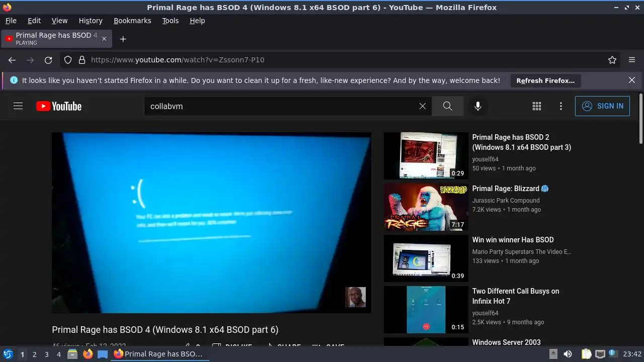The height and width of the screenshot is (362, 644).
Task: Open the volume control tray icon
Action: 568,354
